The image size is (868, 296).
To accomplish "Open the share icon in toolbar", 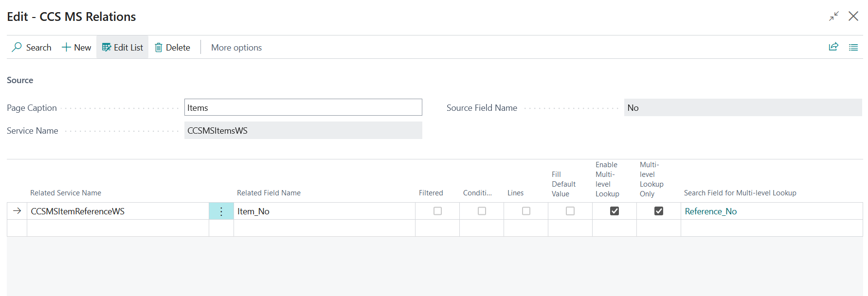I will coord(833,47).
